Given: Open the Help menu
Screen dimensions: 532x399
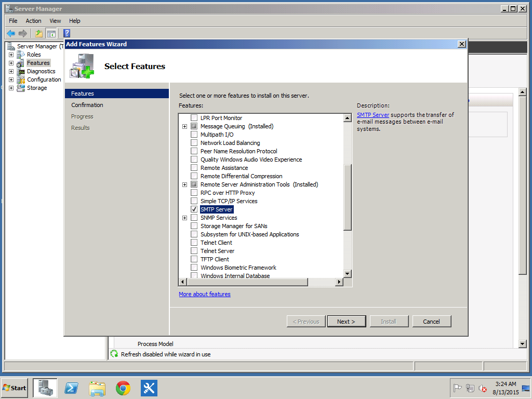Looking at the screenshot, I should coord(75,21).
